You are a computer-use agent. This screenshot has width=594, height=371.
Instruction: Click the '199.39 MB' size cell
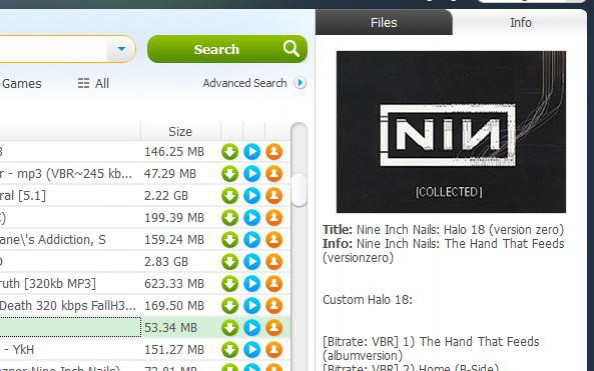(174, 218)
